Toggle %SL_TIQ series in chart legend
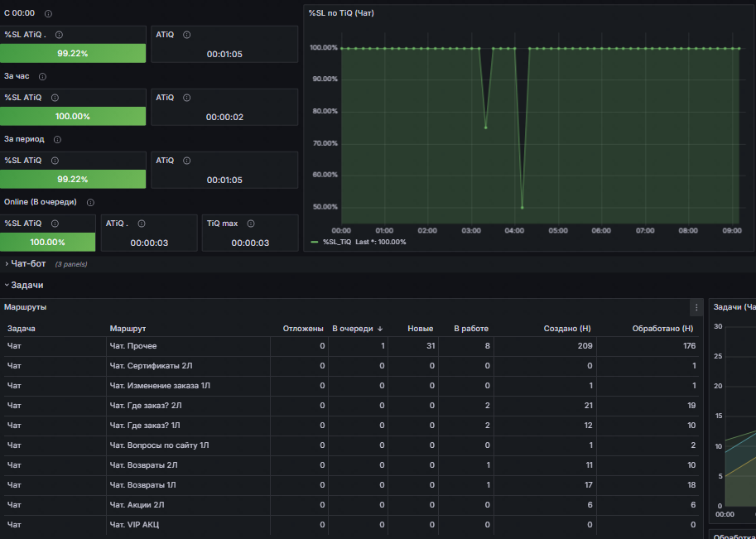This screenshot has height=539, width=756. pyautogui.click(x=338, y=242)
